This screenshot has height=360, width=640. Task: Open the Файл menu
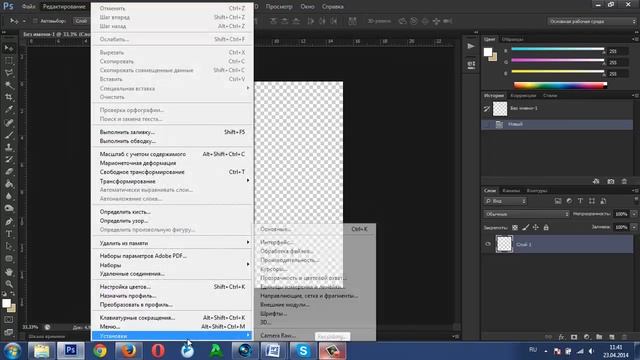click(28, 7)
